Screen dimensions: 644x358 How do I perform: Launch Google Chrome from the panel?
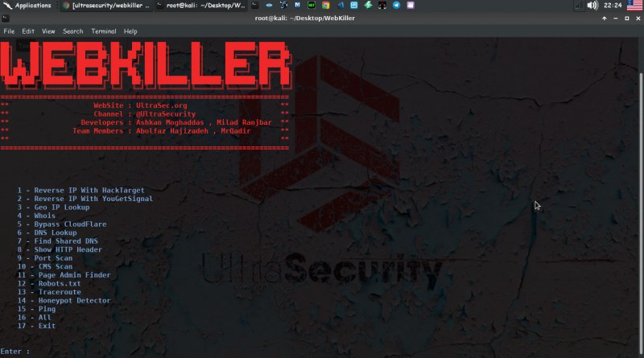point(326,6)
